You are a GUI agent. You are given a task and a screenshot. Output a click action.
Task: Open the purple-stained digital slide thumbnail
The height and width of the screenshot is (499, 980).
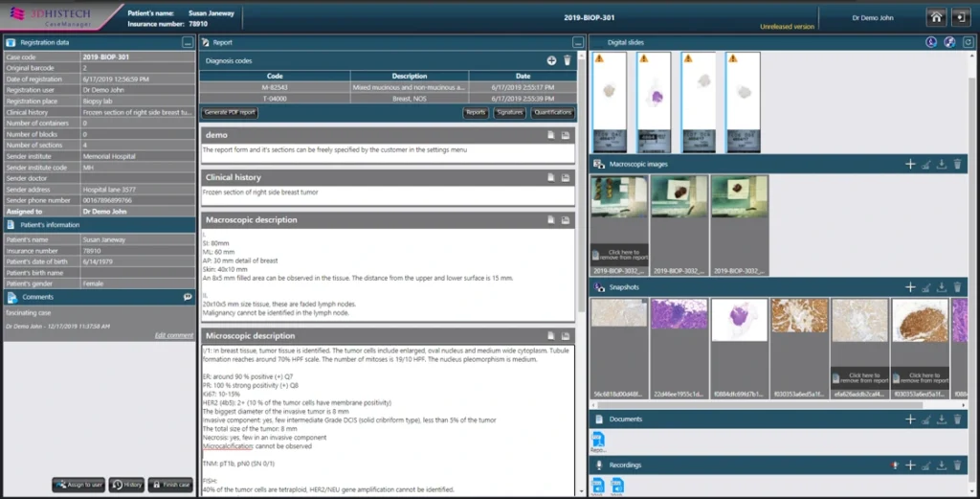654,102
